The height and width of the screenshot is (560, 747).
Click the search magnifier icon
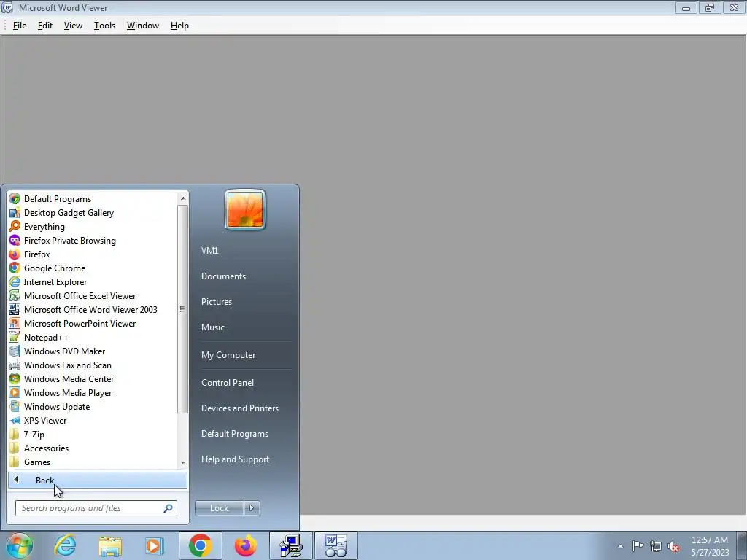168,508
